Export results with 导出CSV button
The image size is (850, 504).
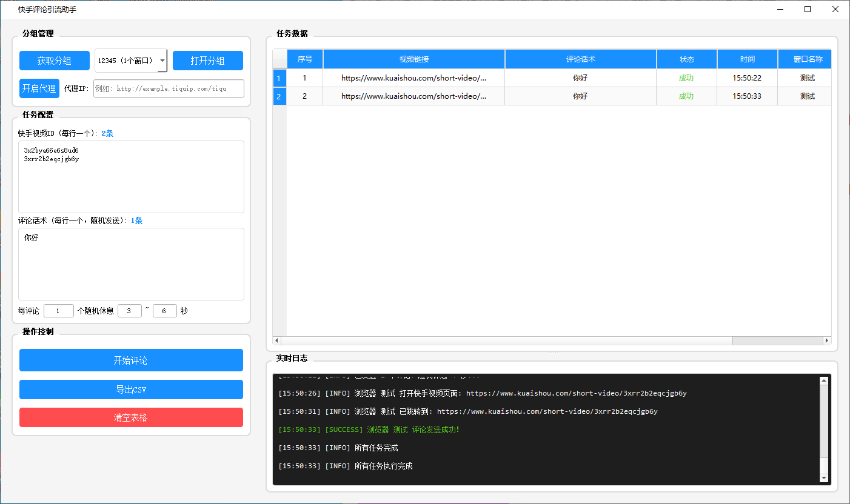[131, 390]
